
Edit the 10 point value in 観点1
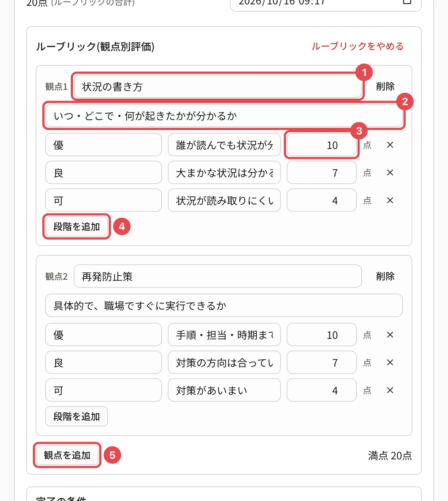click(322, 145)
